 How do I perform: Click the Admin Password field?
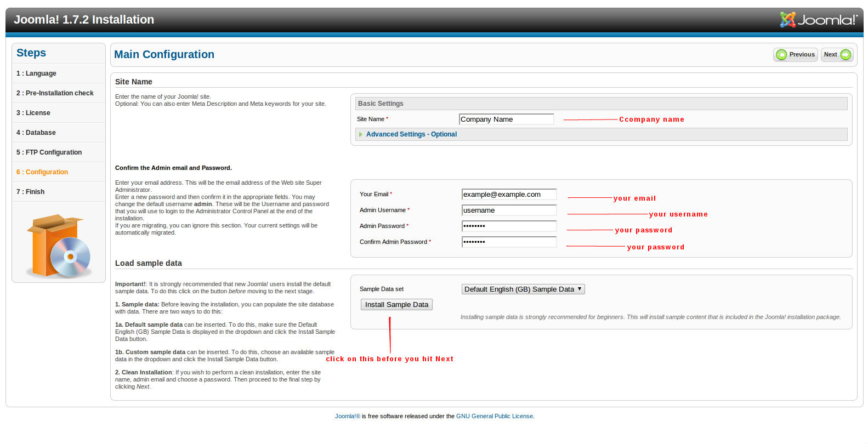[x=509, y=226]
